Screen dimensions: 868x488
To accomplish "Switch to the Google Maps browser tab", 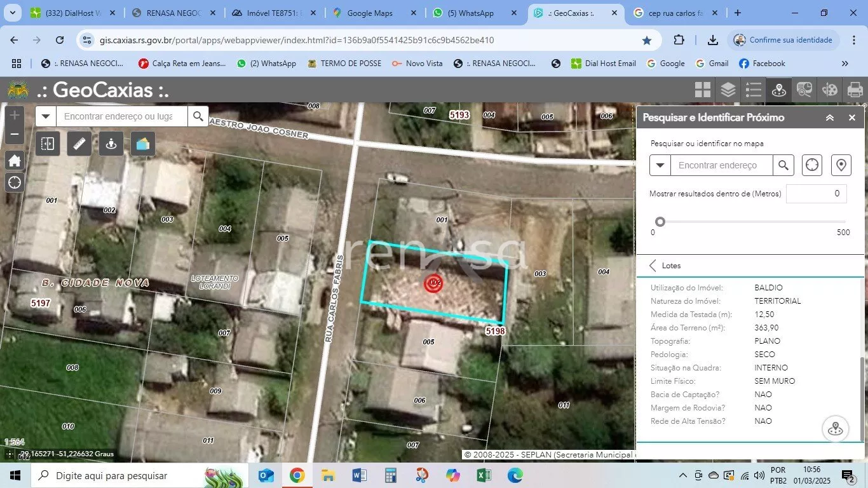I will pyautogui.click(x=370, y=13).
